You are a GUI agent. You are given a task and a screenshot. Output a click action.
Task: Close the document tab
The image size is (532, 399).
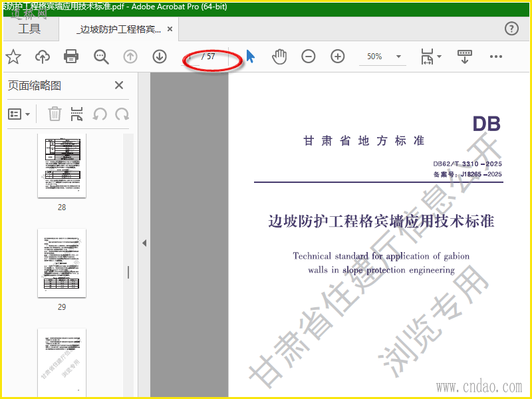click(170, 29)
